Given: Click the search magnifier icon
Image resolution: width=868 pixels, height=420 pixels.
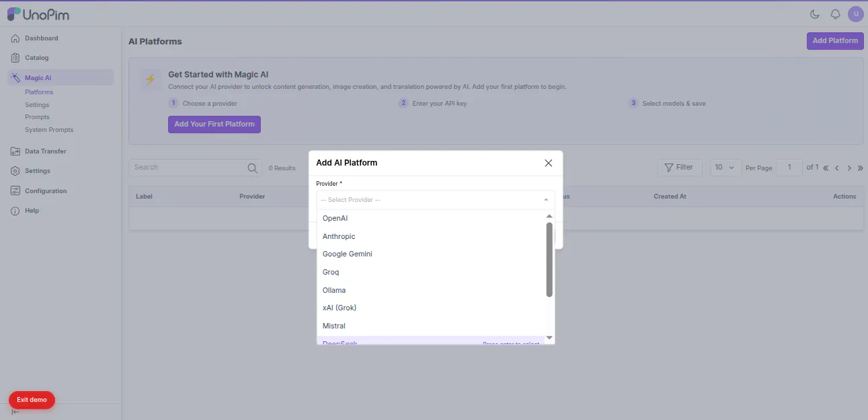Looking at the screenshot, I should [253, 168].
